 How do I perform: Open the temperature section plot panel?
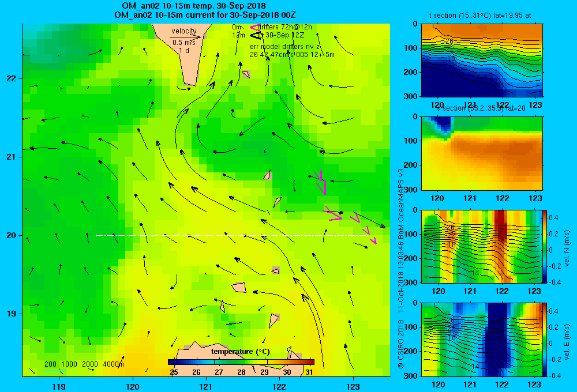pos(482,61)
